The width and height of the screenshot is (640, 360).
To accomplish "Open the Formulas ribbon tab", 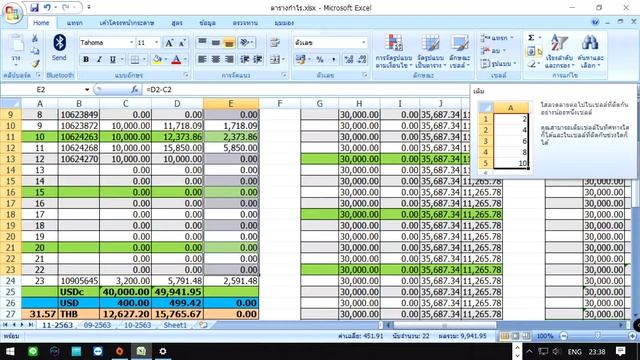I will 177,23.
